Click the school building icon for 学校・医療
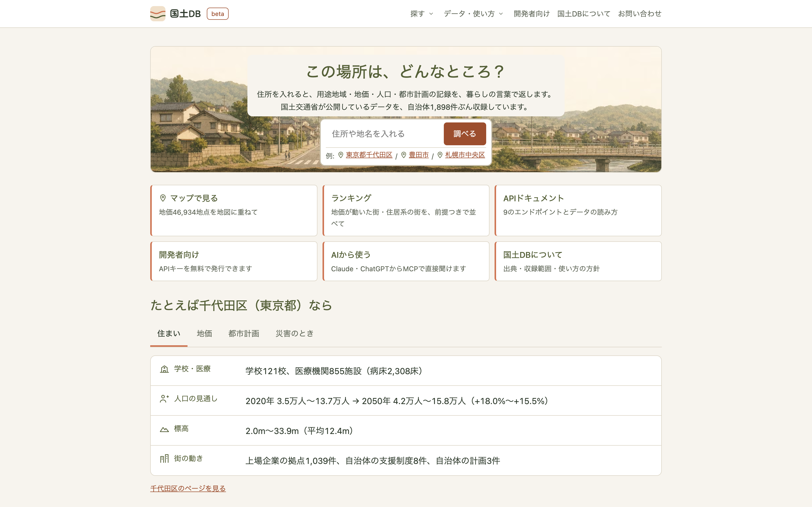This screenshot has height=507, width=812. coord(164,369)
